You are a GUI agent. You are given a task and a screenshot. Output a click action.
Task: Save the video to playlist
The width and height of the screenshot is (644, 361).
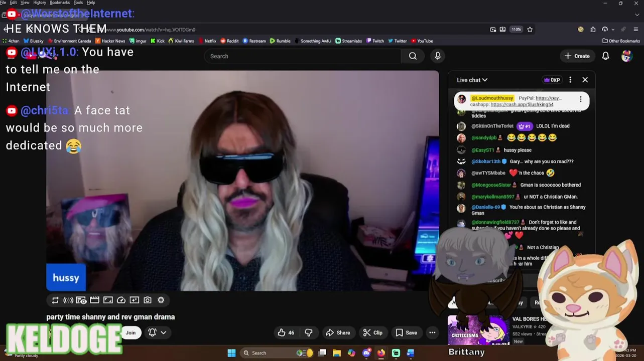[406, 332]
